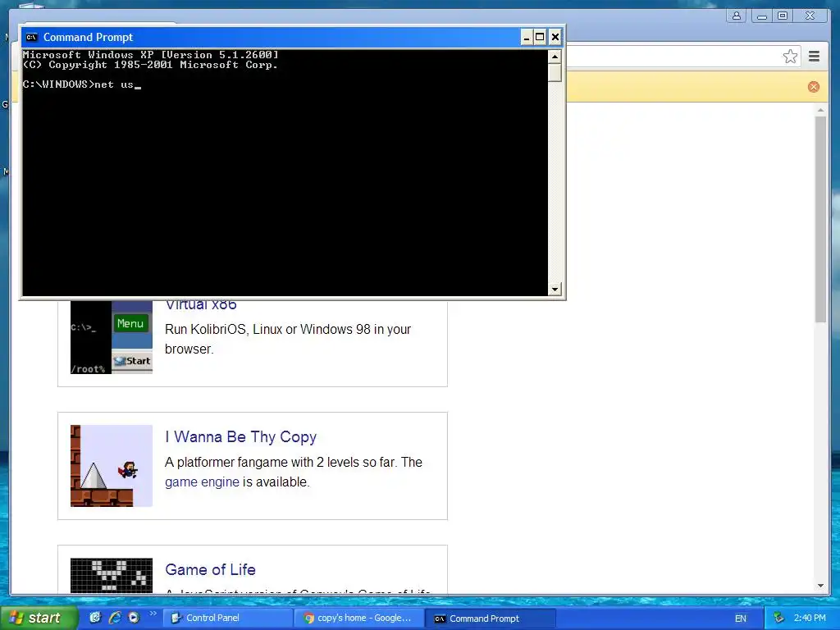Click the Command Prompt scrollbar thumb
Viewport: 840px width, 630px height.
pos(555,72)
